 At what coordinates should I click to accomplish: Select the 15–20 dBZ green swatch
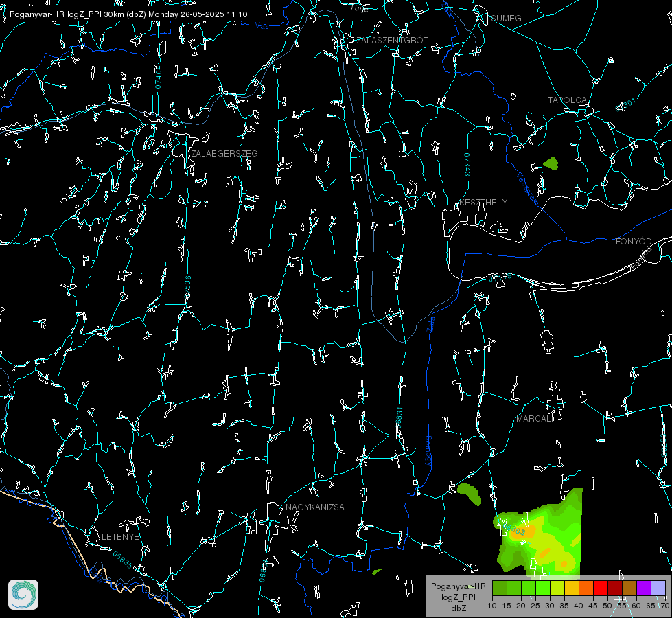(514, 588)
